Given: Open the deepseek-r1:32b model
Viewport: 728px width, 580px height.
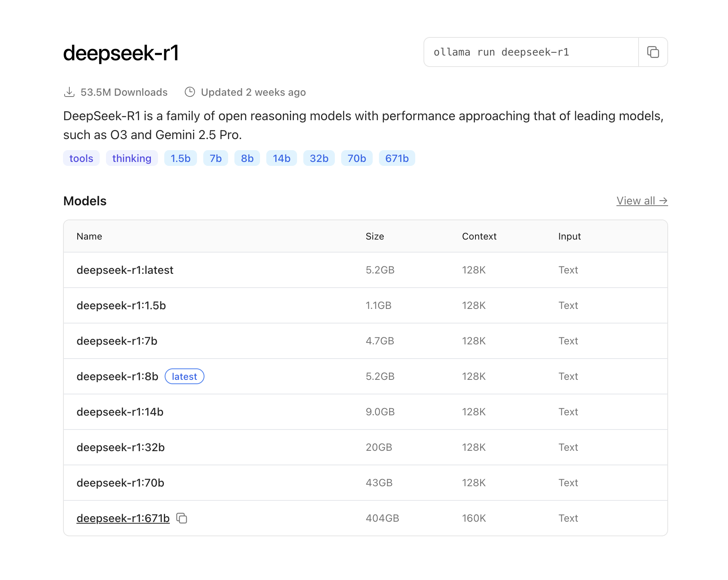Looking at the screenshot, I should click(x=121, y=447).
